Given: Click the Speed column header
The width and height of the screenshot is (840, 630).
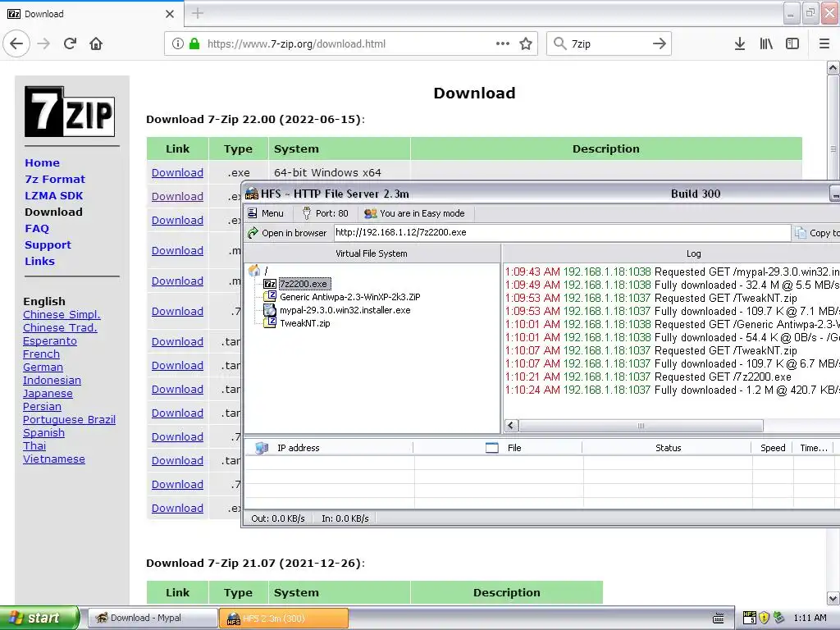Looking at the screenshot, I should [x=773, y=448].
